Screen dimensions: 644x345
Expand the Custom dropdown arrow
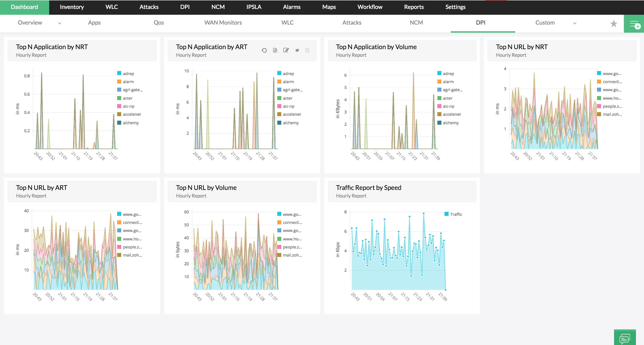click(x=575, y=23)
